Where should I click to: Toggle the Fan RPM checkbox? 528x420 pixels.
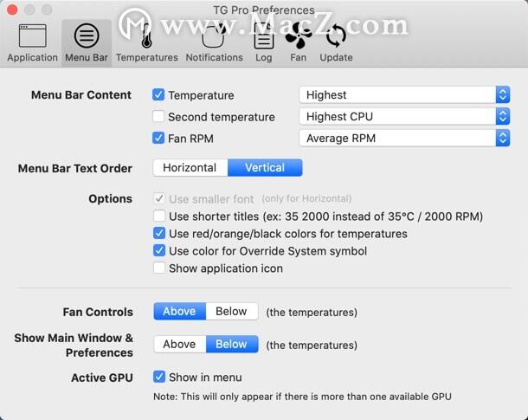[158, 138]
